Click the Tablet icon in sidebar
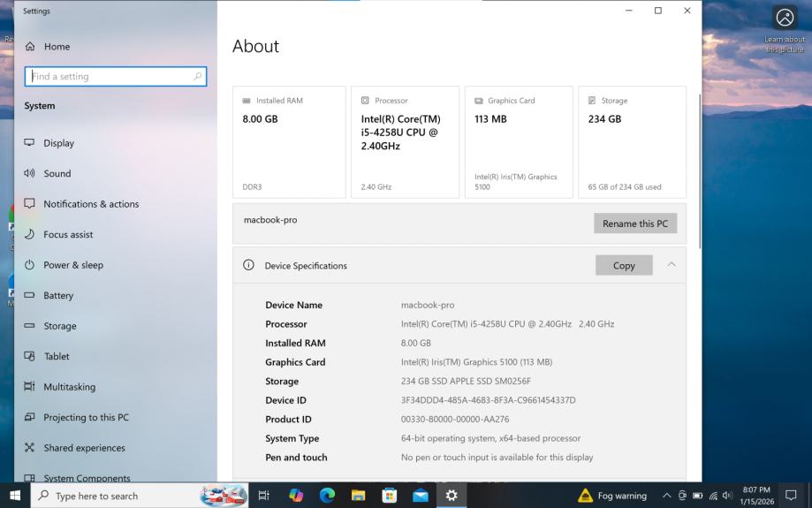 [29, 356]
